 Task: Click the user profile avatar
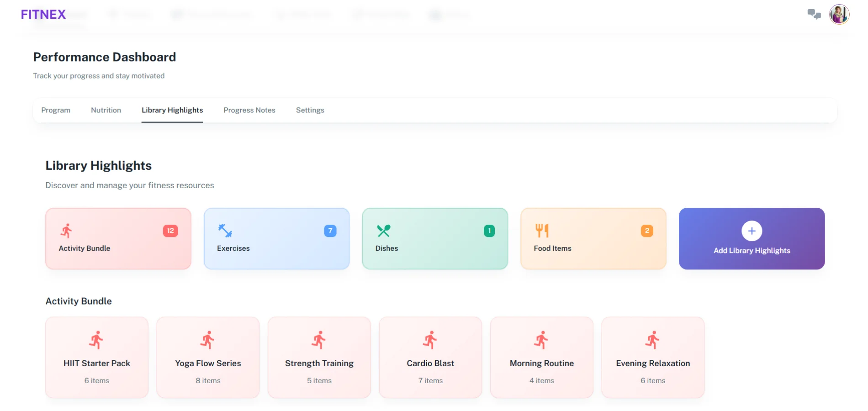point(839,14)
